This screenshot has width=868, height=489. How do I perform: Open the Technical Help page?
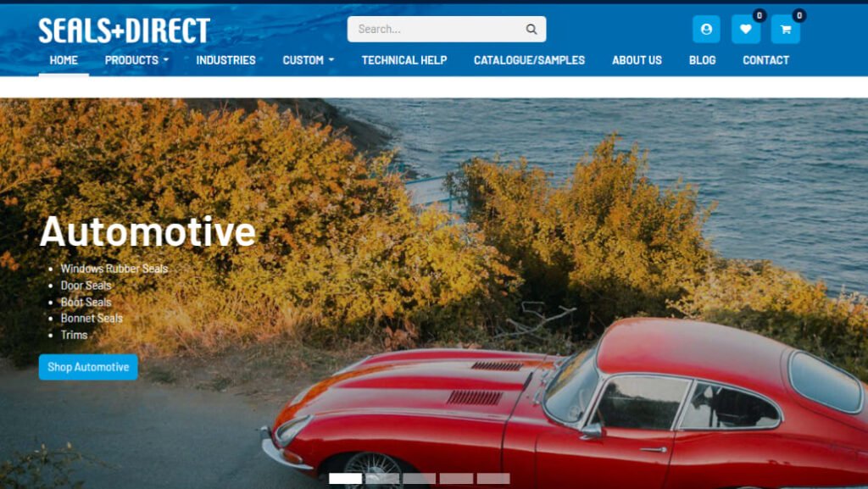pos(404,60)
